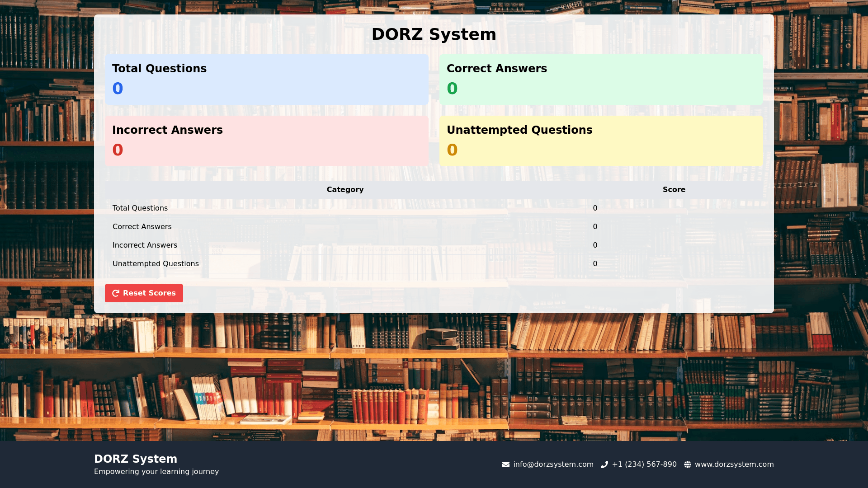Click the globe icon in the footer
This screenshot has height=488, width=868.
[687, 465]
